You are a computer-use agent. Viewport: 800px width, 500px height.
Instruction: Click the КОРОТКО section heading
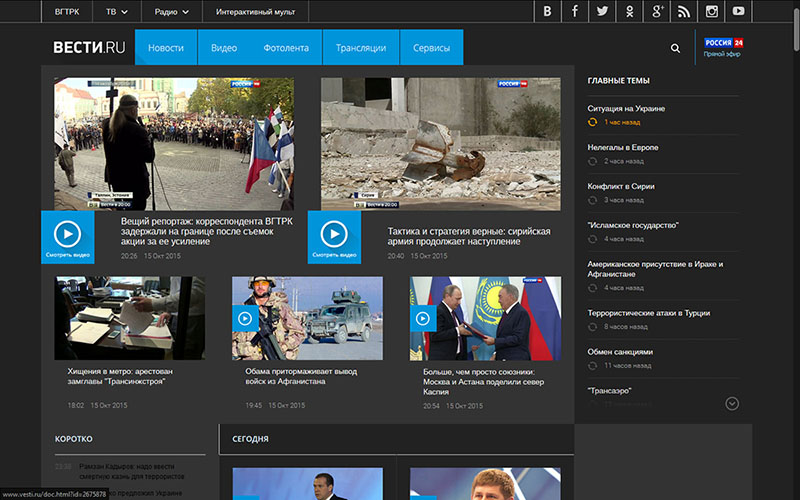[73, 439]
